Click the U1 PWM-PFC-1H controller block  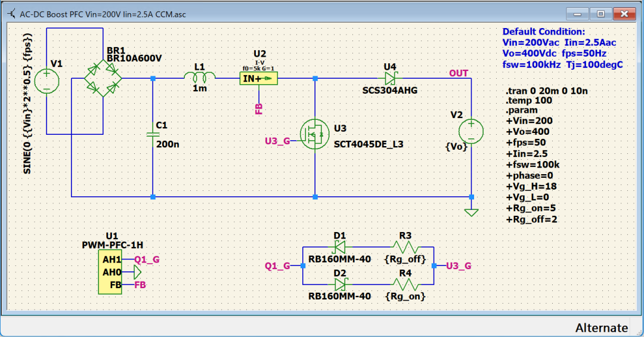[110, 272]
